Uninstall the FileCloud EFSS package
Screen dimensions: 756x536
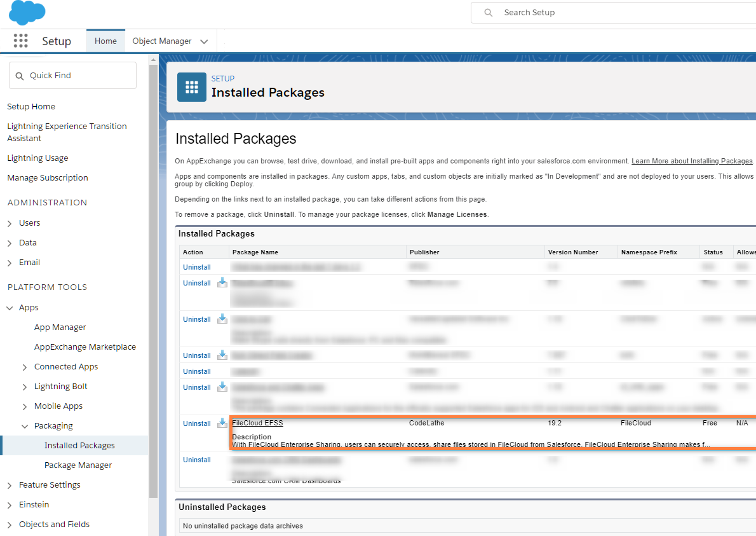click(x=196, y=423)
